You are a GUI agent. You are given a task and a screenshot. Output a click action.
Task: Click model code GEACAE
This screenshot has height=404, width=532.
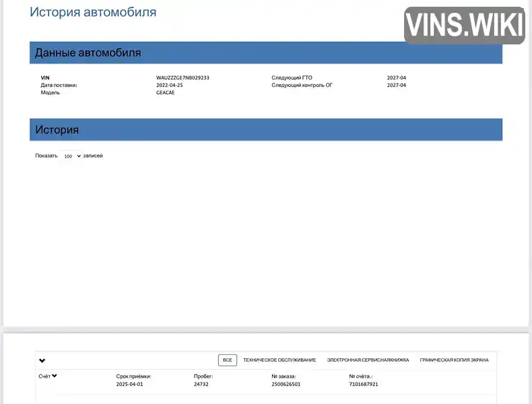[165, 93]
